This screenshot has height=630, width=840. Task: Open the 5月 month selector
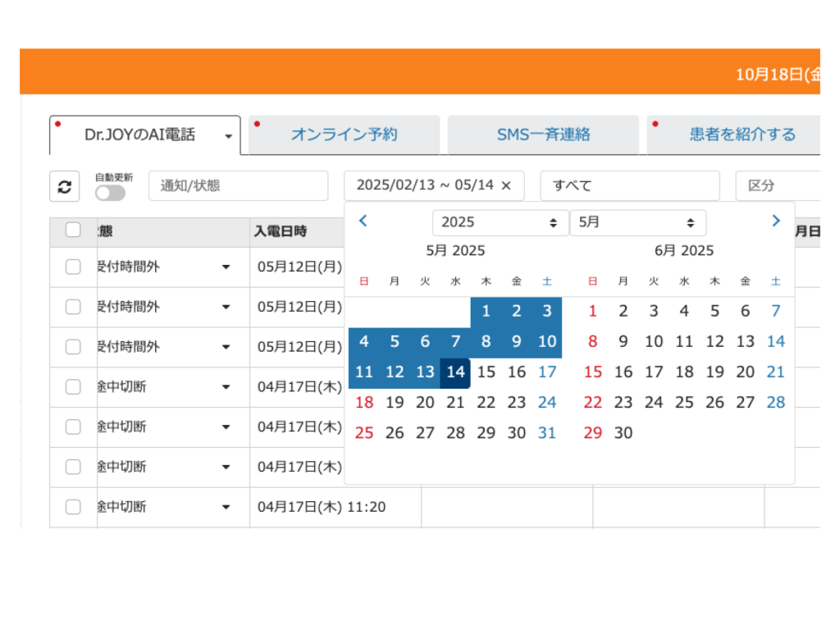[x=637, y=222]
